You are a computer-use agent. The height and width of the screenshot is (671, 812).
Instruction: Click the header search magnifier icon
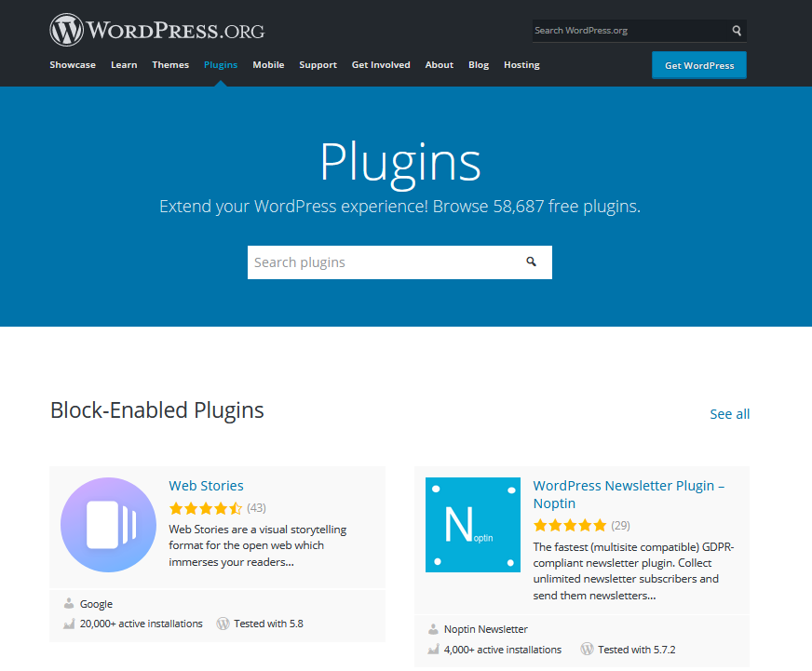pyautogui.click(x=737, y=31)
